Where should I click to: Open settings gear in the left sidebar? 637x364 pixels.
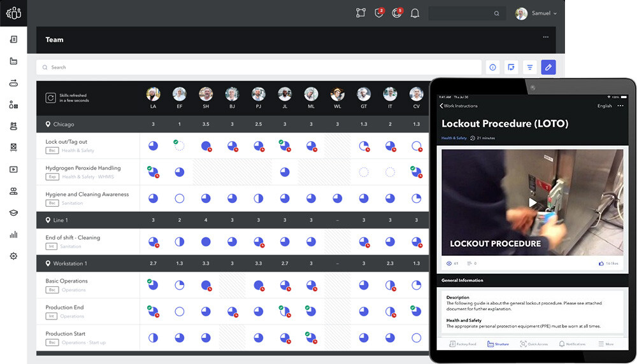[x=13, y=256]
